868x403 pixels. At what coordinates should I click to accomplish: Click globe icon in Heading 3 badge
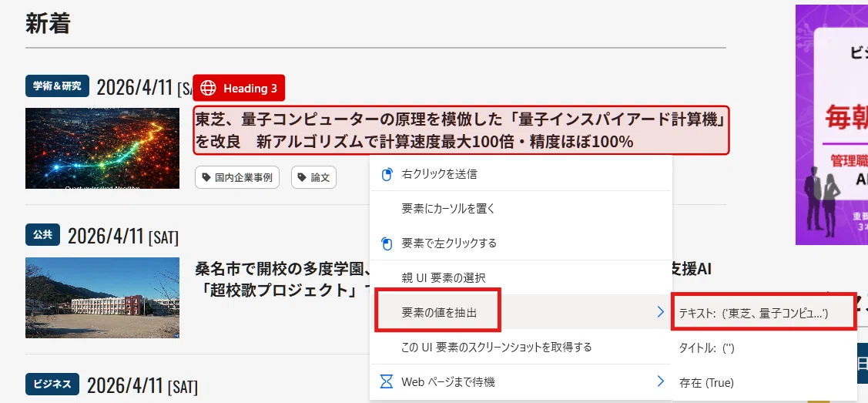tap(208, 88)
